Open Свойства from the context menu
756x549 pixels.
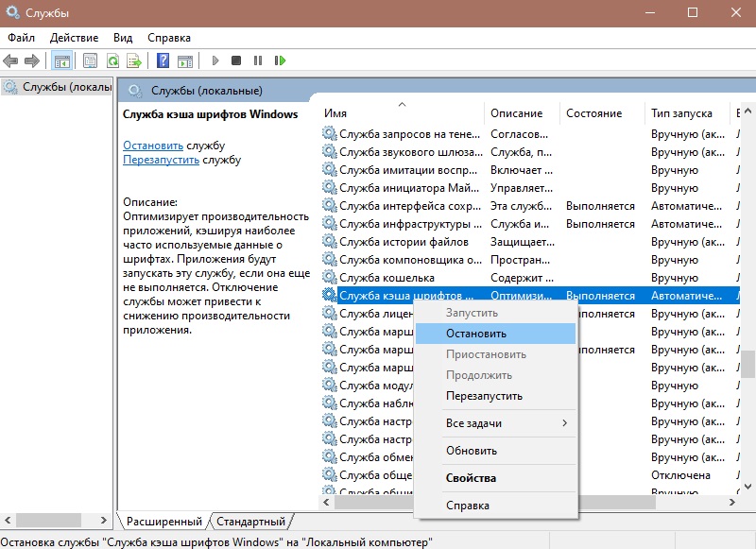(x=471, y=478)
